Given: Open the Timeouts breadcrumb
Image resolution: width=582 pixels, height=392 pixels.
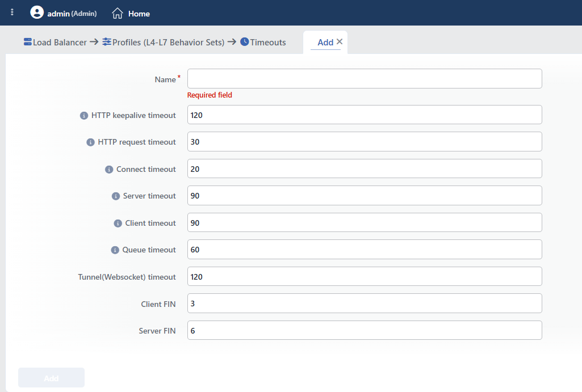Looking at the screenshot, I should click(268, 43).
